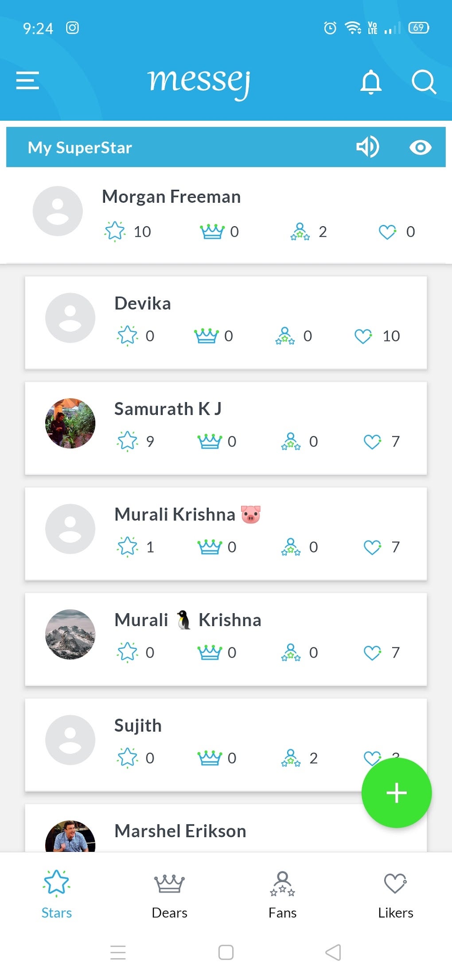Click Morgan Freeman's star count icon
Viewport: 452px width, 980px height.
coord(115,231)
